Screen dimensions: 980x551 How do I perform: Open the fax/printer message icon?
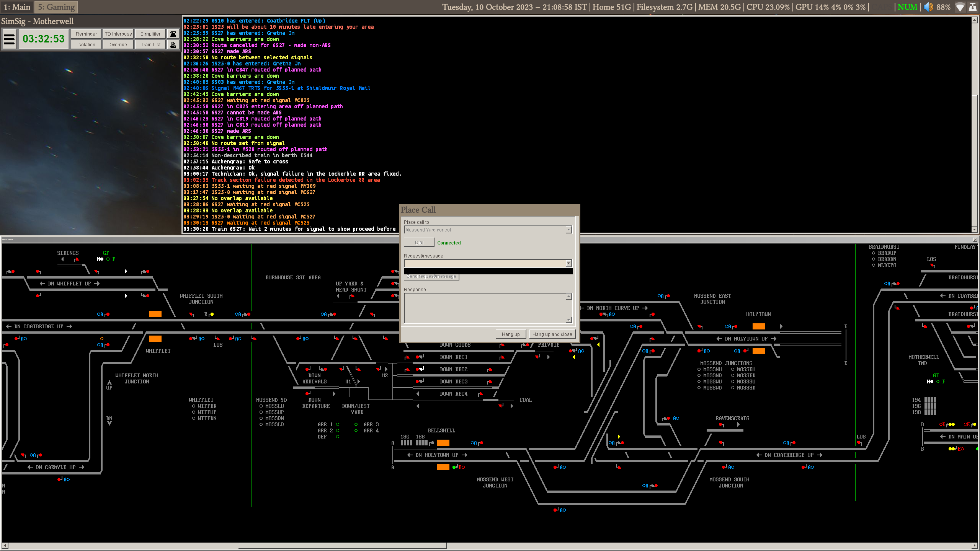173,44
